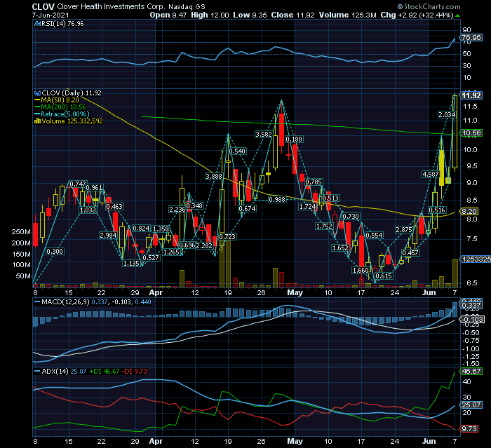Click the 4.587 retrace label

point(431,175)
